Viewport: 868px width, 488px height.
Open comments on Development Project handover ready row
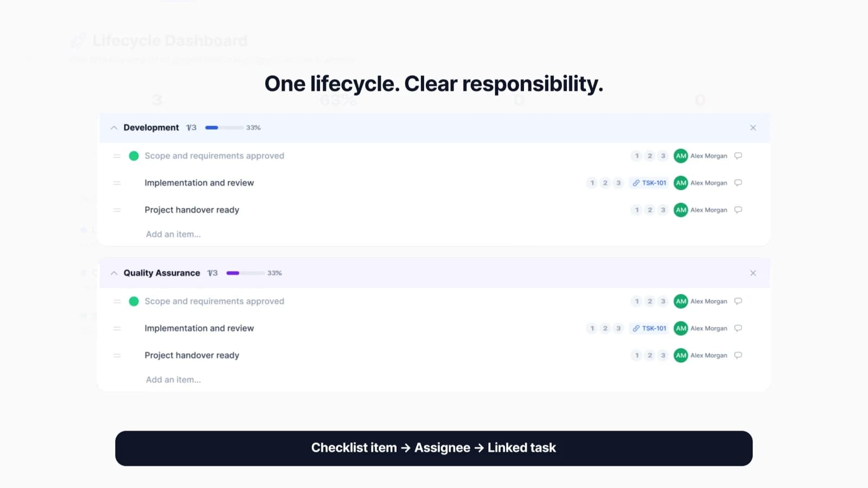click(x=738, y=210)
